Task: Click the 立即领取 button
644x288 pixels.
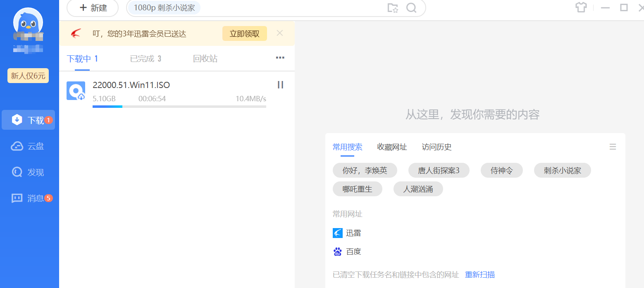Action: click(x=244, y=34)
